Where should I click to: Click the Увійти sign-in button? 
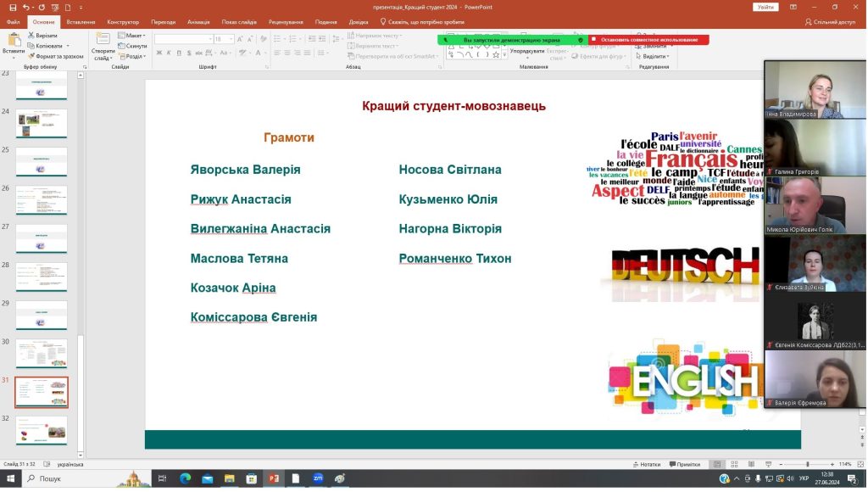point(765,7)
